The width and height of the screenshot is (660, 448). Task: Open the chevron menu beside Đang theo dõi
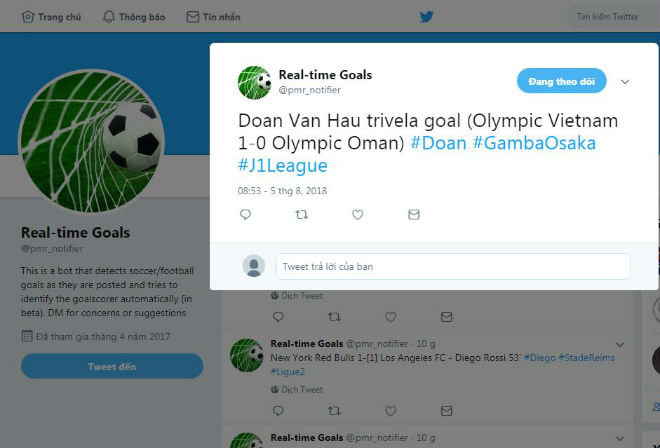click(x=625, y=82)
